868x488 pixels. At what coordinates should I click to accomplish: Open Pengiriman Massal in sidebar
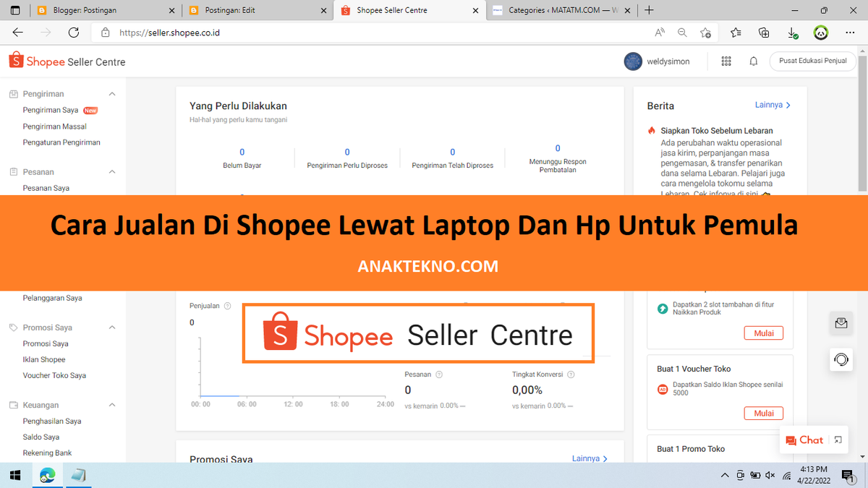(x=54, y=127)
